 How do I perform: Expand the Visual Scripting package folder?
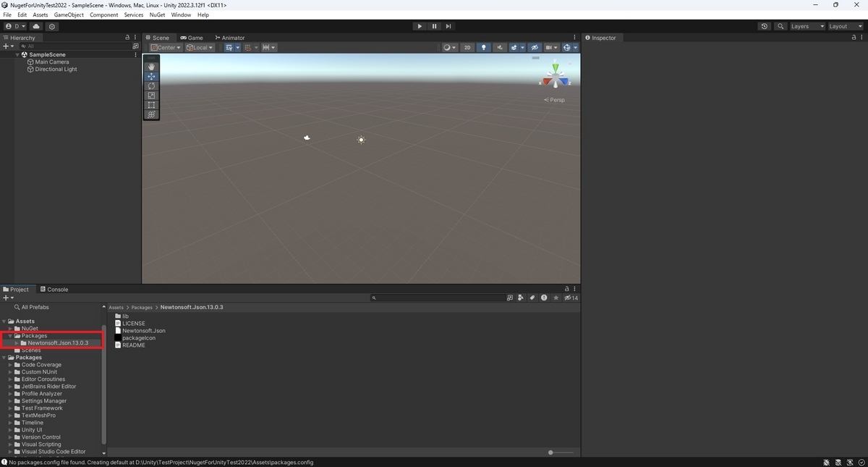tap(9, 444)
